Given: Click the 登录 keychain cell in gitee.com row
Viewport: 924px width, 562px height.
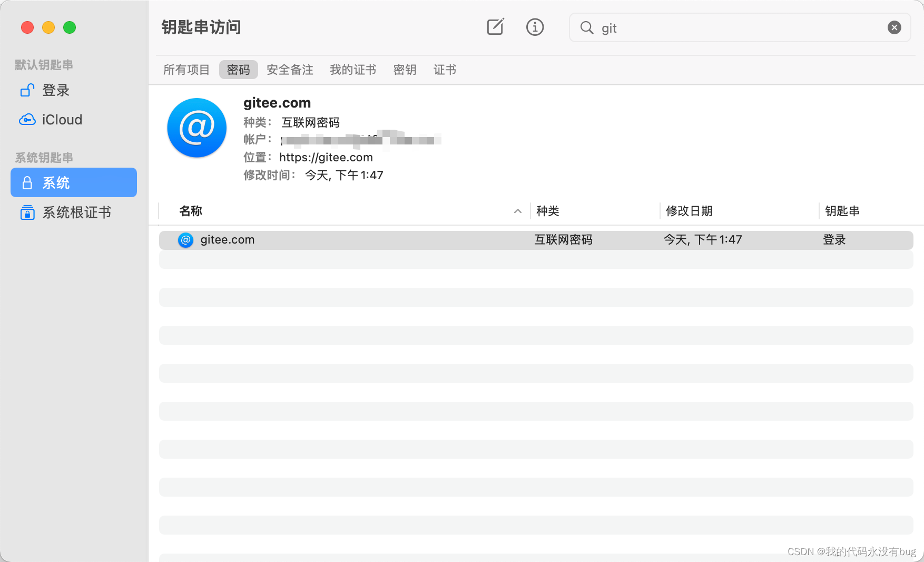Looking at the screenshot, I should (834, 240).
